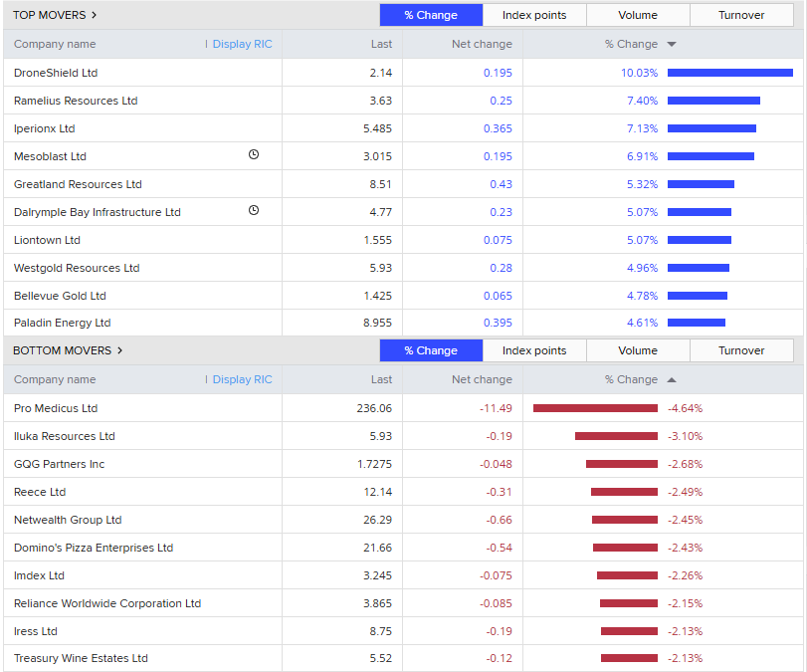Sort Bottom Movers by Last column header

(381, 379)
